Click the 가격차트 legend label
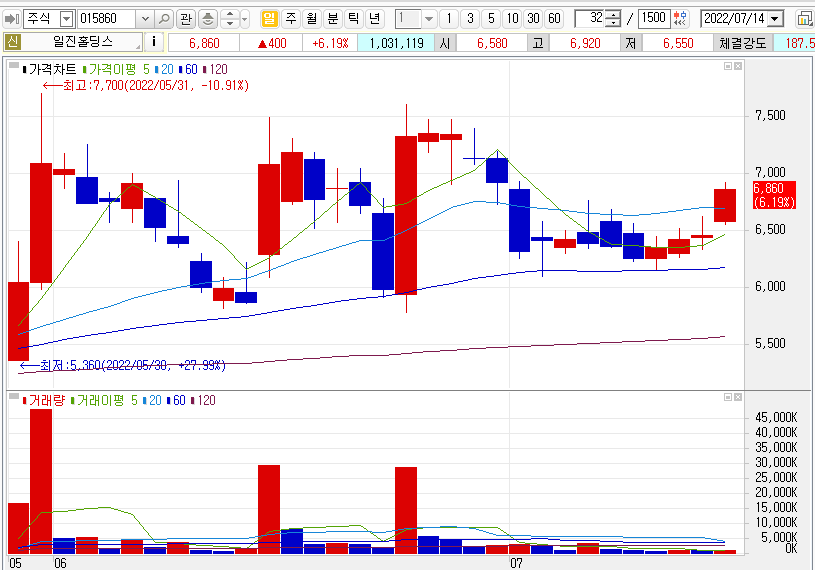 (x=52, y=69)
